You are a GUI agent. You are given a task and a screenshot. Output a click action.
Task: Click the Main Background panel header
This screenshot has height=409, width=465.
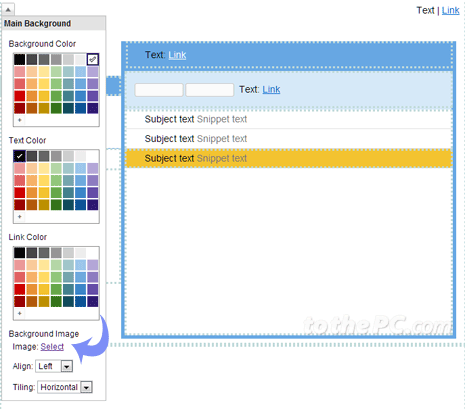[x=54, y=23]
